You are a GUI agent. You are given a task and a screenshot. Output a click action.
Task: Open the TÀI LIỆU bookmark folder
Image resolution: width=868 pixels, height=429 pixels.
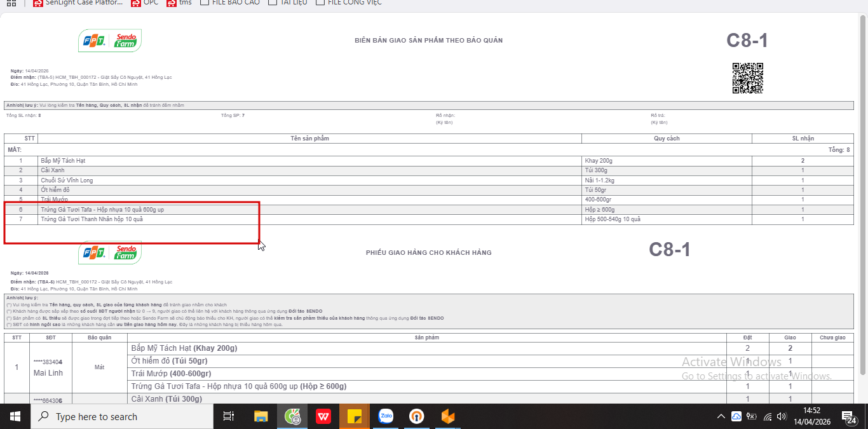pyautogui.click(x=287, y=3)
